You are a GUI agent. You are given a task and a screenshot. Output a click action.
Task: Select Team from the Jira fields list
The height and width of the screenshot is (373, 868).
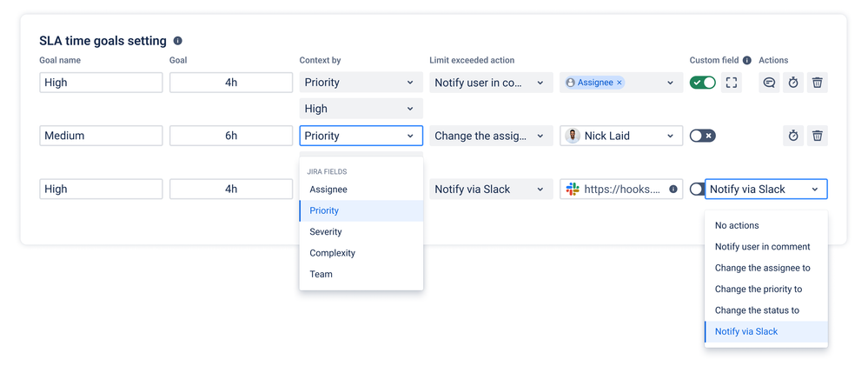click(321, 274)
